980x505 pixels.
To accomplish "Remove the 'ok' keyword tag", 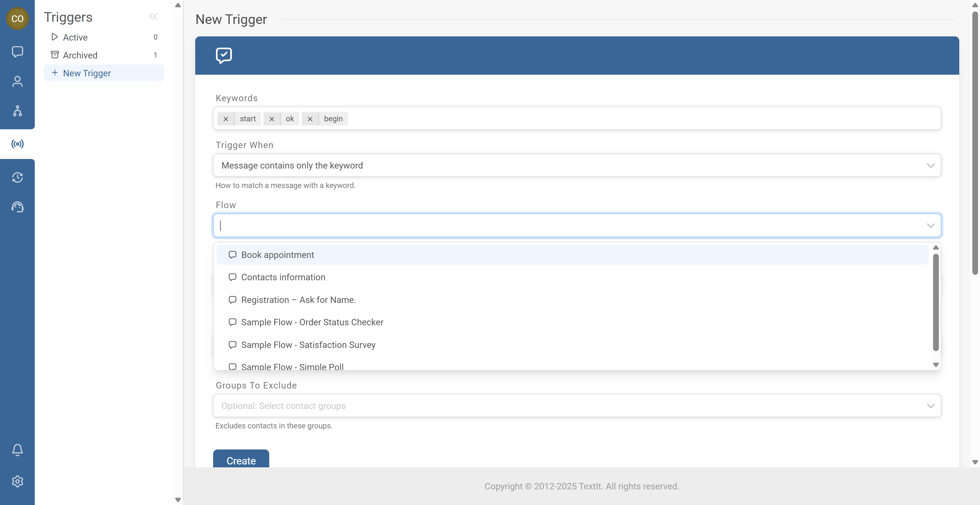I will tap(271, 119).
